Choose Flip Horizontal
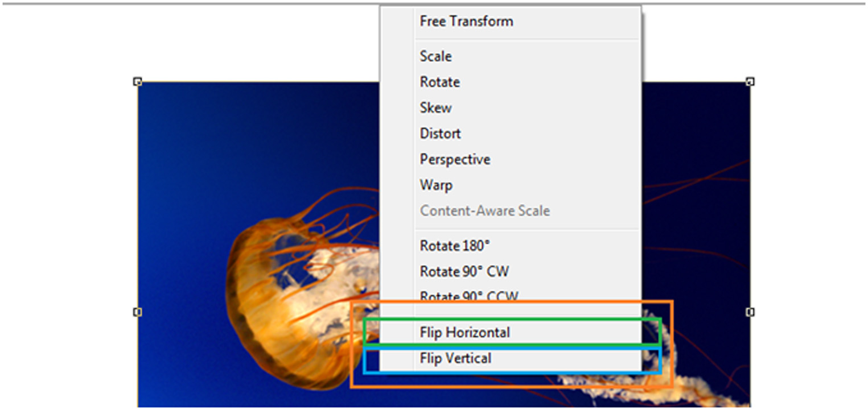The height and width of the screenshot is (410, 868). tap(465, 332)
